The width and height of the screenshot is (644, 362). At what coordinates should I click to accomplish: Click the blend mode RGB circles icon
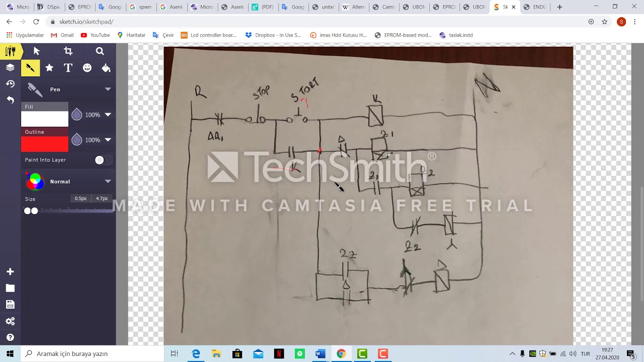click(x=35, y=182)
